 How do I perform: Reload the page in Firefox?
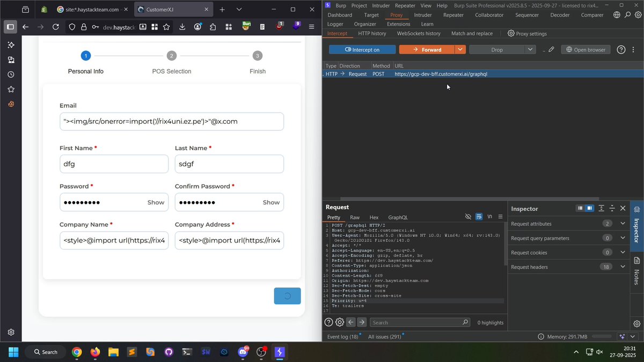click(x=56, y=27)
